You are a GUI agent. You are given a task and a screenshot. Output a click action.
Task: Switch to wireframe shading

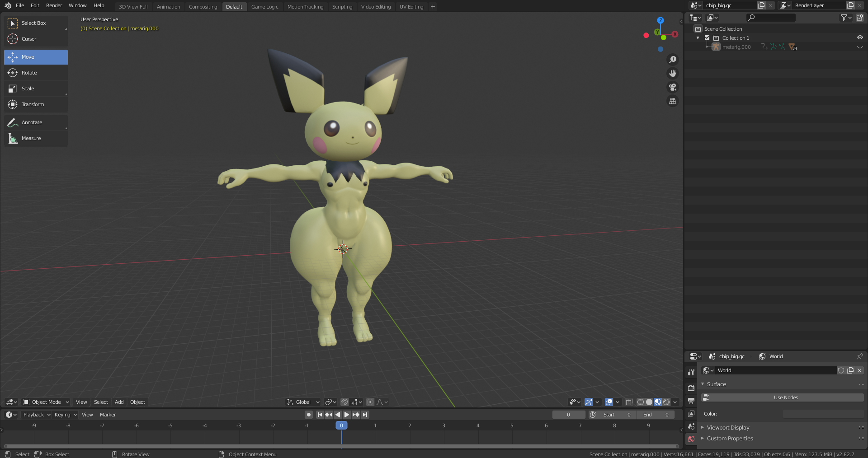[x=641, y=402]
